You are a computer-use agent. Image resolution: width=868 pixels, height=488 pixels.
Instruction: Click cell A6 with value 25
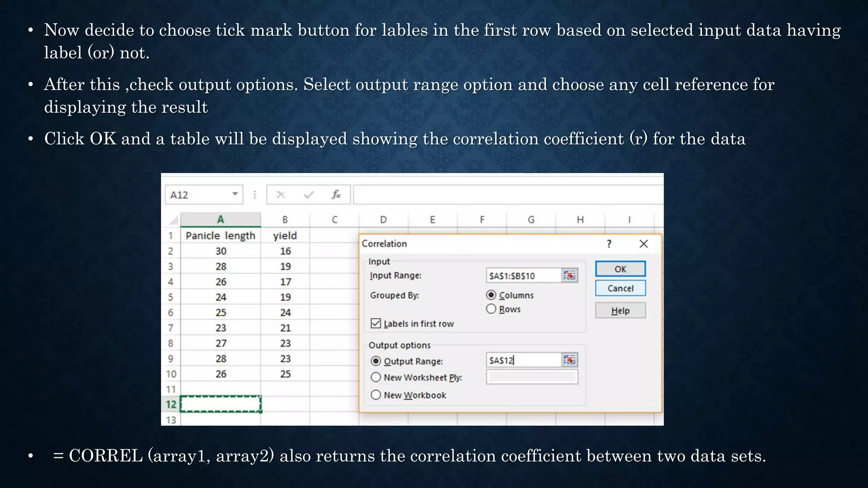coord(220,312)
